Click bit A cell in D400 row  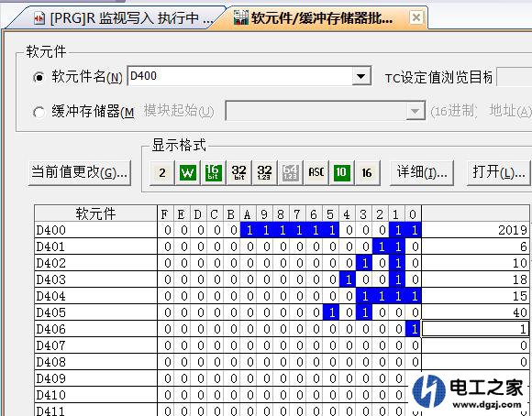coord(249,230)
